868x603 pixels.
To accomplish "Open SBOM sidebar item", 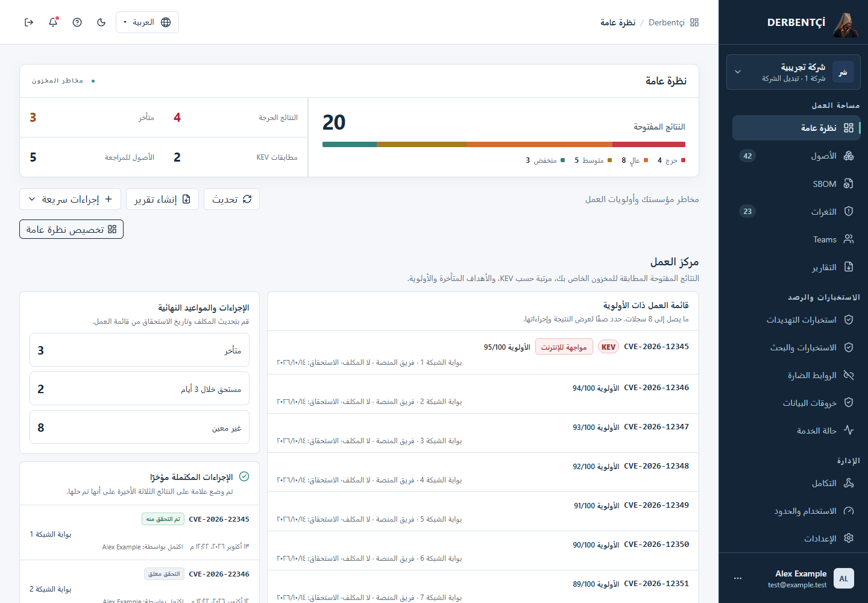I will pyautogui.click(x=796, y=184).
